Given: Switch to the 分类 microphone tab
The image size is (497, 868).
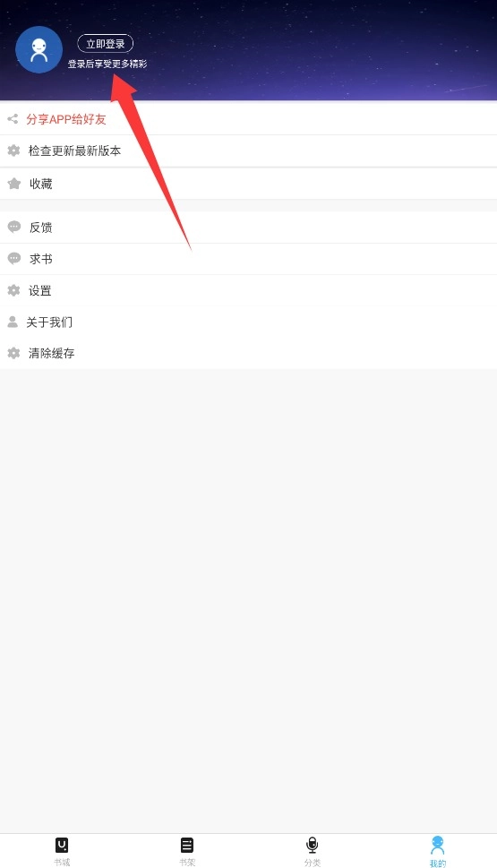Looking at the screenshot, I should 313,851.
